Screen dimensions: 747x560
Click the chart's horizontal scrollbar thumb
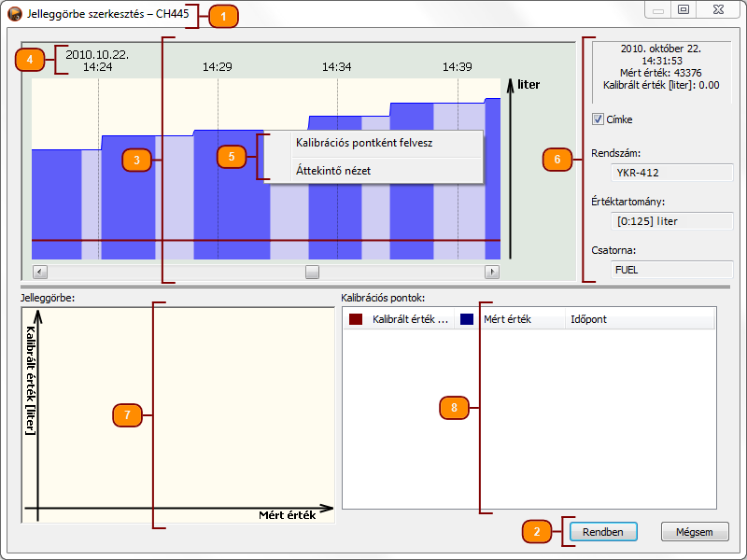click(313, 272)
